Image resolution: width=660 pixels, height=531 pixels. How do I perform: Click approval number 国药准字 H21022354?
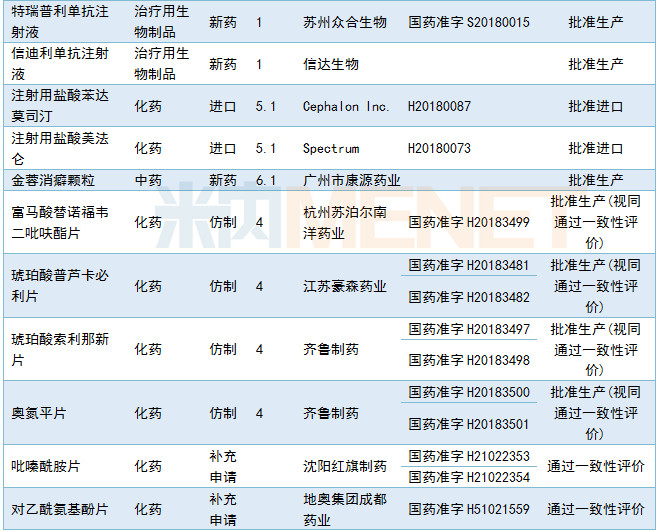(x=469, y=477)
